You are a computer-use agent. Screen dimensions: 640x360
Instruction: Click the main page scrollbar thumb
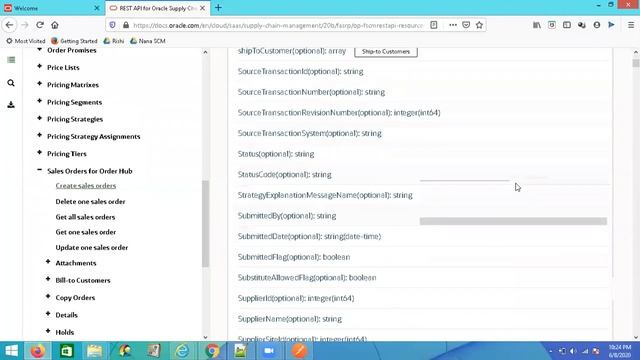(x=636, y=63)
